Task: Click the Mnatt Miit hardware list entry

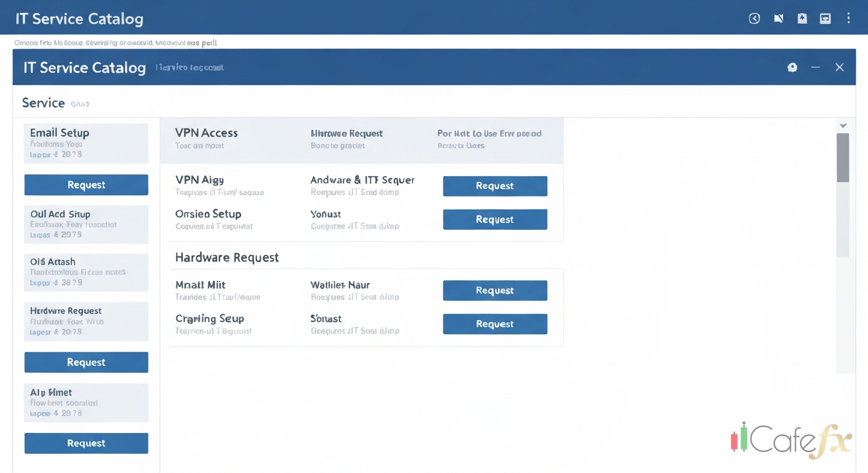Action: click(200, 285)
